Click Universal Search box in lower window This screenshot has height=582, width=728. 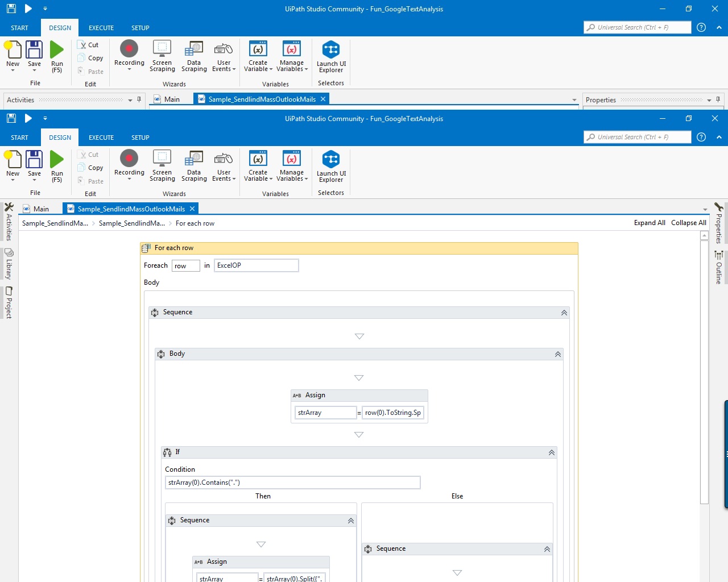click(637, 137)
